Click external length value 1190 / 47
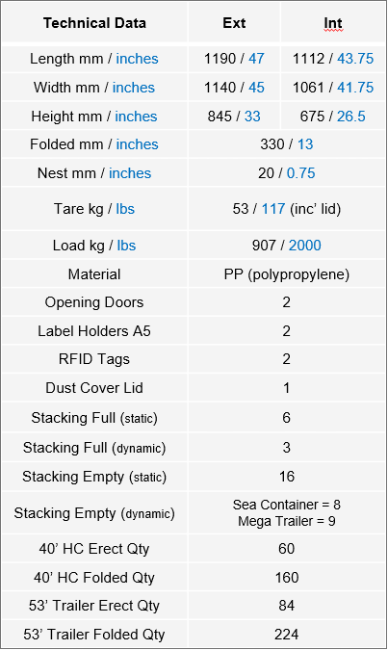Viewport: 388px width, 650px height. pyautogui.click(x=234, y=59)
